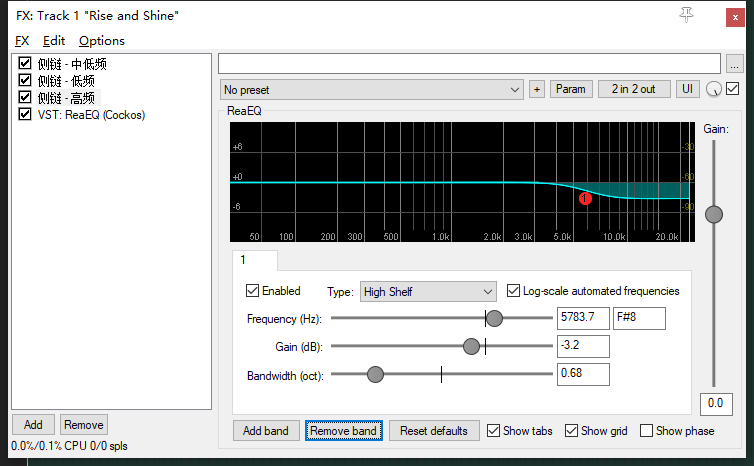Image resolution: width=754 pixels, height=466 pixels.
Task: Enable Show phase
Action: tap(646, 430)
